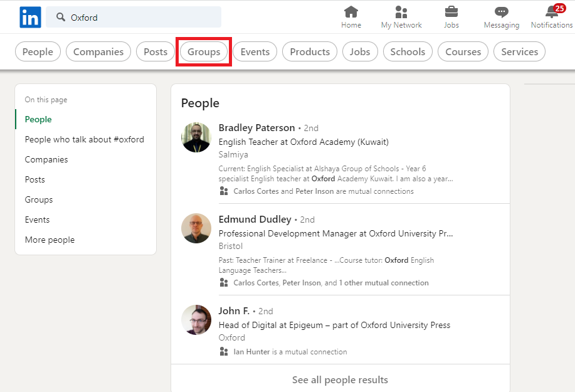Filter results by Services pill
This screenshot has height=392, width=575.
[x=520, y=51]
